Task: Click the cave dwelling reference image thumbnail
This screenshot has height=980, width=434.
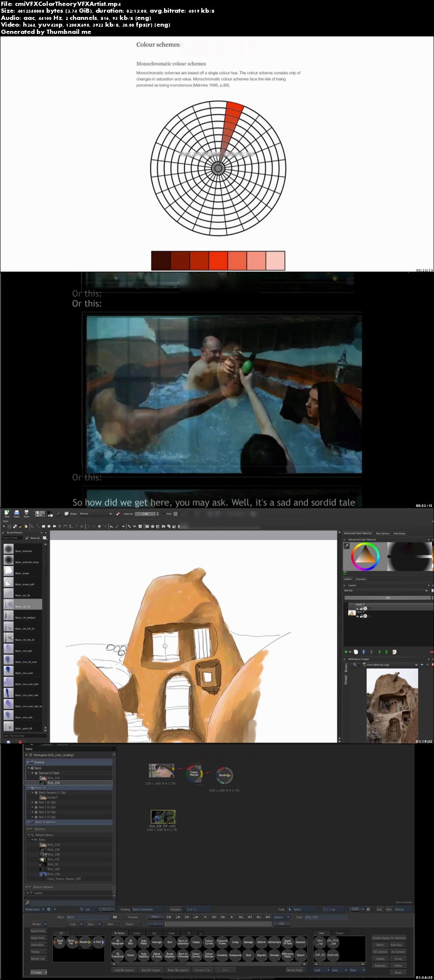Action: tap(392, 706)
